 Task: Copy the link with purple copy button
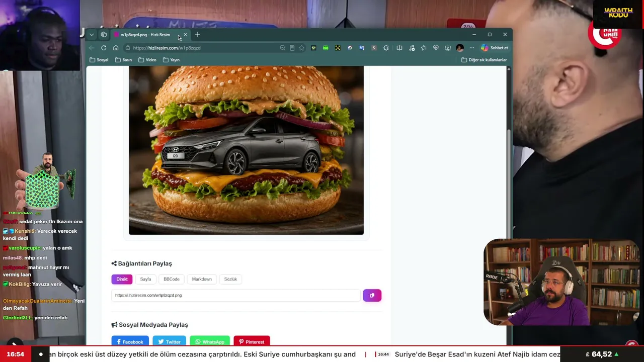click(x=372, y=295)
